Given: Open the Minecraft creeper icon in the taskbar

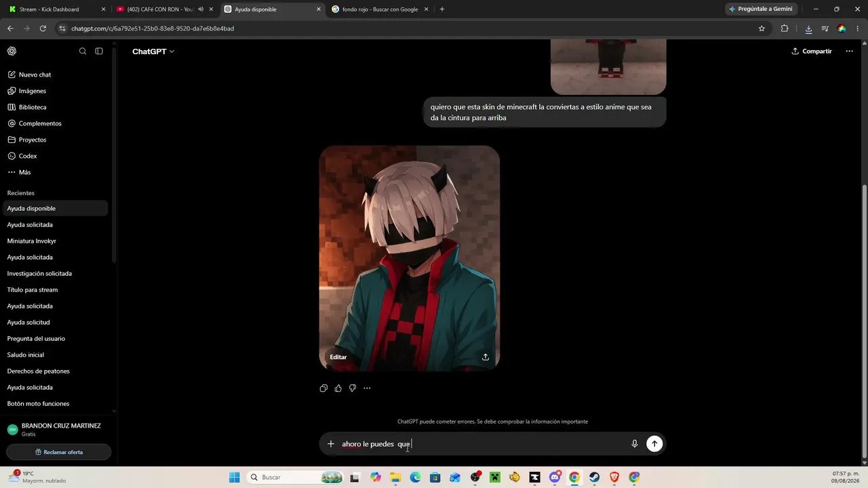Looking at the screenshot, I should pyautogui.click(x=495, y=477).
